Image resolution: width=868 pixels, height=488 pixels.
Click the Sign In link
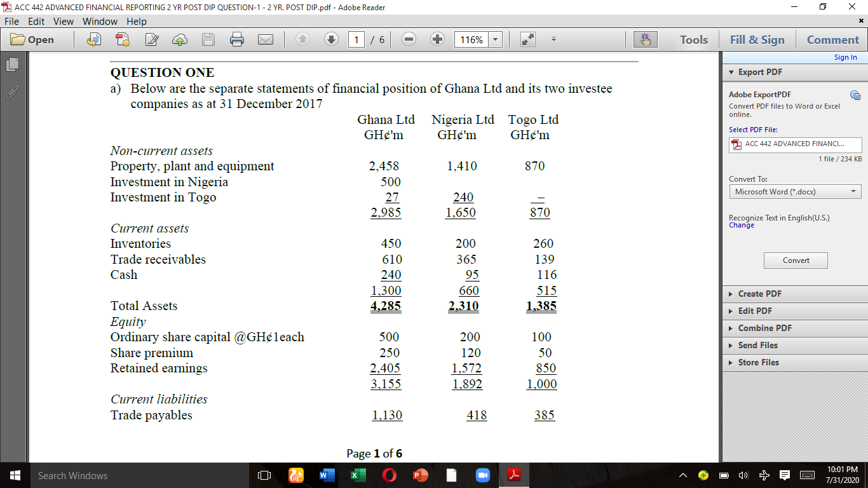[845, 57]
